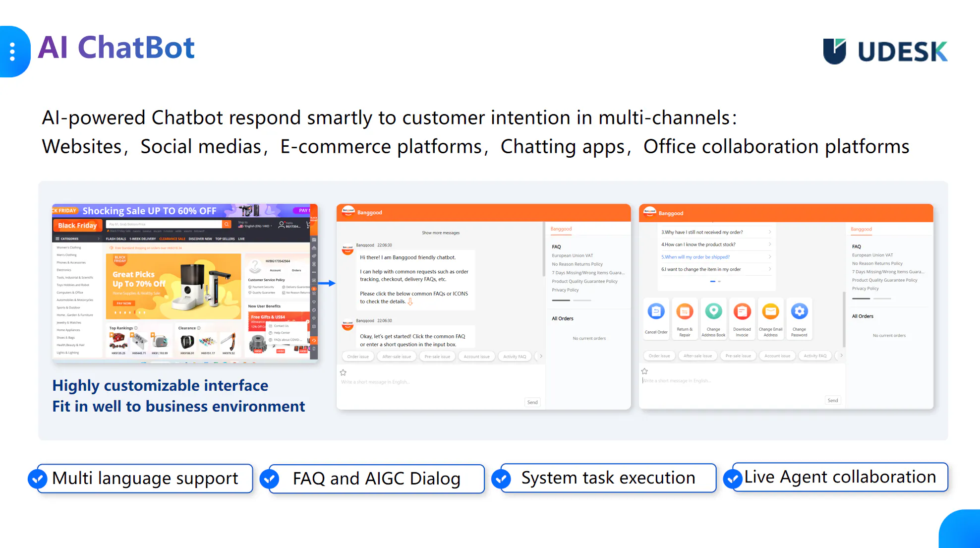Click the PAY NOW banner button

[x=124, y=303]
